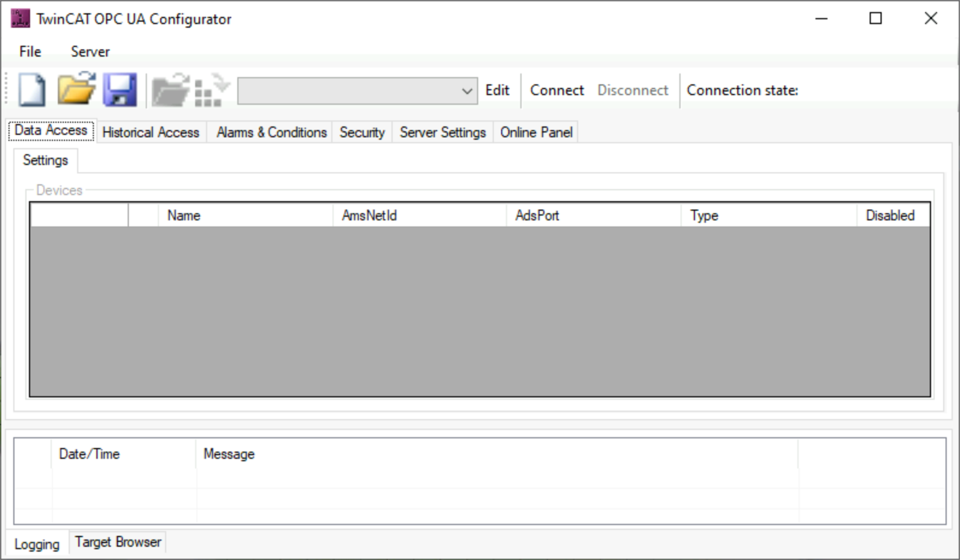Viewport: 960px width, 560px height.
Task: Switch to the Data Access tab
Action: [x=51, y=131]
